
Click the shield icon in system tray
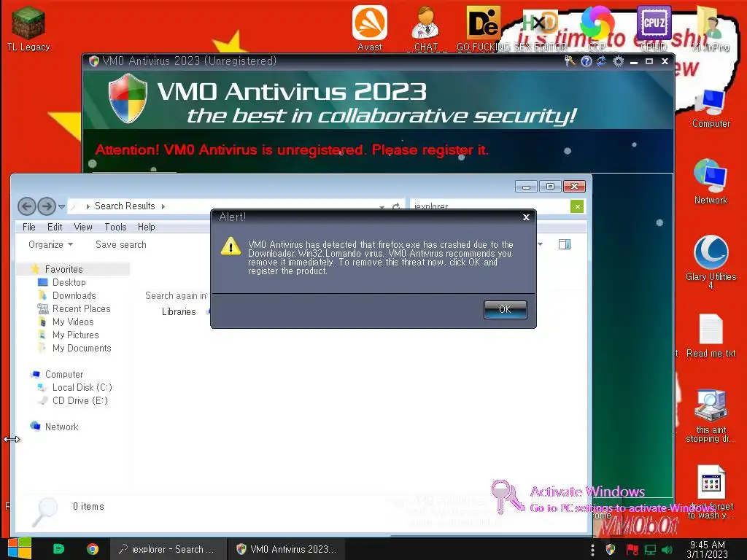pyautogui.click(x=611, y=550)
